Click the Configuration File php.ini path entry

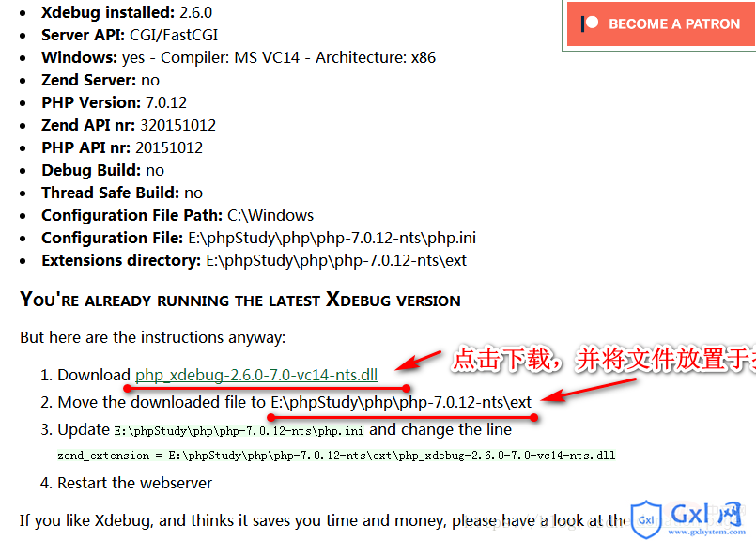coord(258,238)
